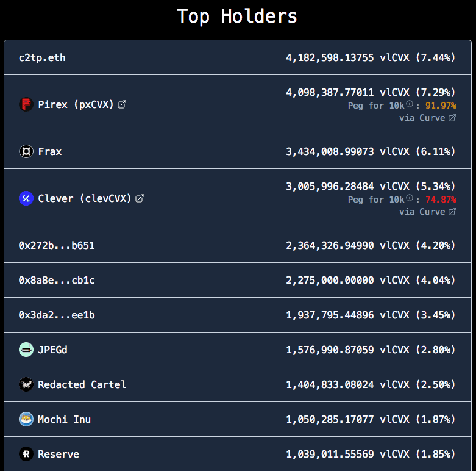476x471 pixels.
Task: Click the JPEGd logo icon
Action: (26, 350)
